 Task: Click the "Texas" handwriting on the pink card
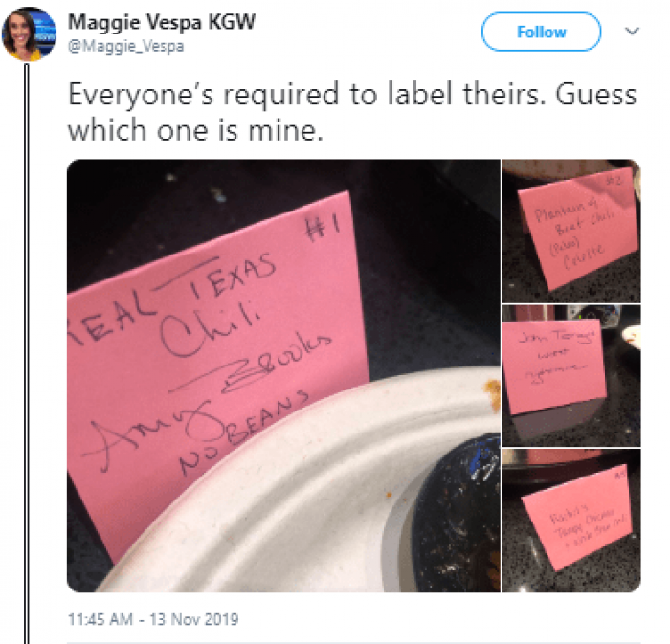coord(233,275)
